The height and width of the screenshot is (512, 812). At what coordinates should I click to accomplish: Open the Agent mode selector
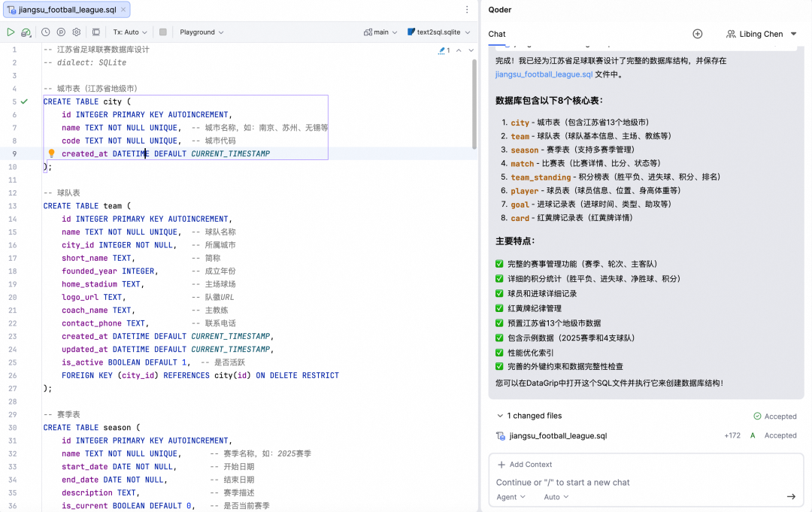click(511, 497)
